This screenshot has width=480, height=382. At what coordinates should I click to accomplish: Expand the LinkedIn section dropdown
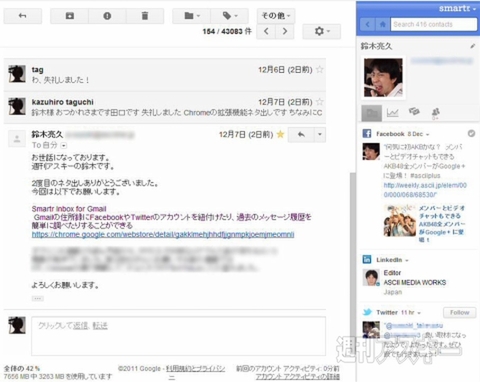point(407,260)
